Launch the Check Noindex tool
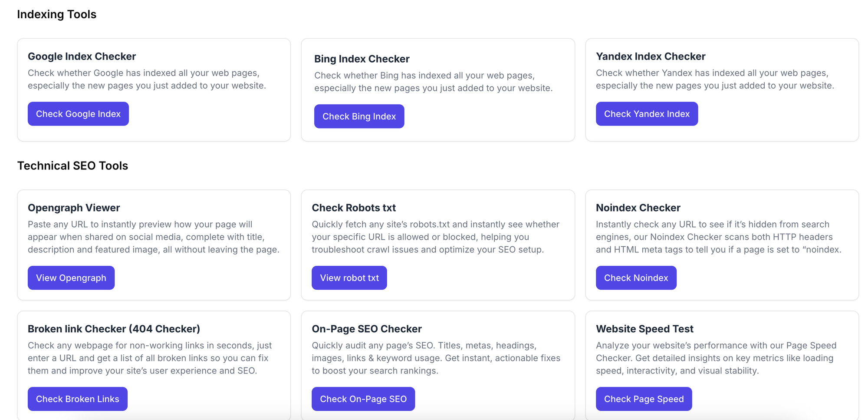The width and height of the screenshot is (868, 420). [x=635, y=278]
